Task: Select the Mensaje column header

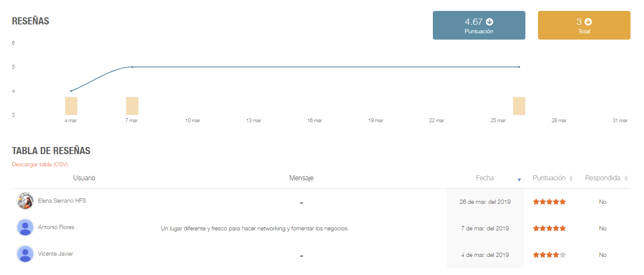Action: pyautogui.click(x=301, y=178)
